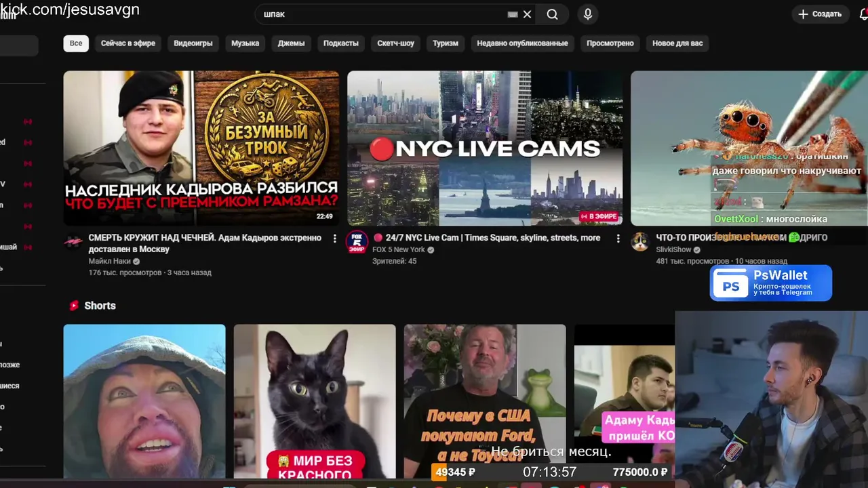868x488 pixels.
Task: Click the "Создать" button
Action: coord(820,14)
